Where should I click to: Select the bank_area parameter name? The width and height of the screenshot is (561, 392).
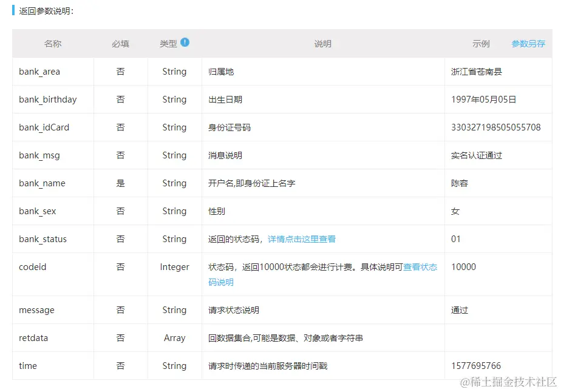(x=39, y=72)
